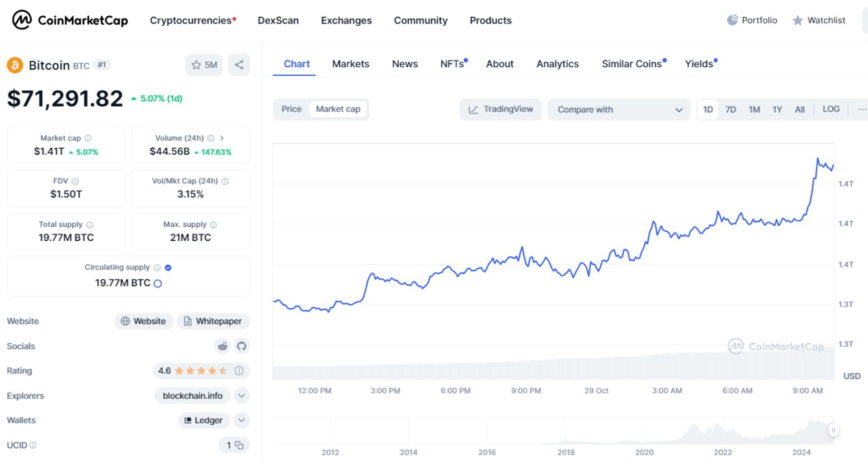Expand the Explorers list chevron
868x464 pixels.
point(242,396)
